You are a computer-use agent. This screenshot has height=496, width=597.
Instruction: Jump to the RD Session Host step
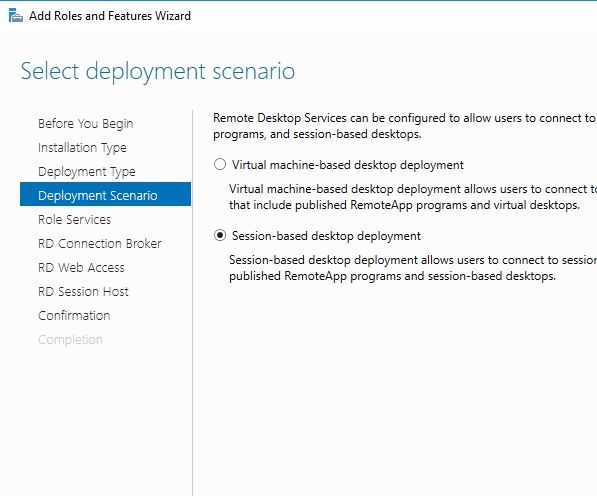[x=83, y=292]
